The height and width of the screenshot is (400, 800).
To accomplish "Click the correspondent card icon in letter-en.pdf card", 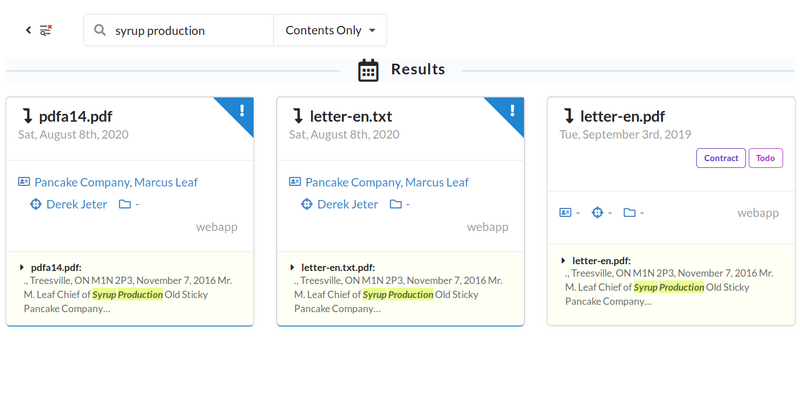I will coord(565,212).
